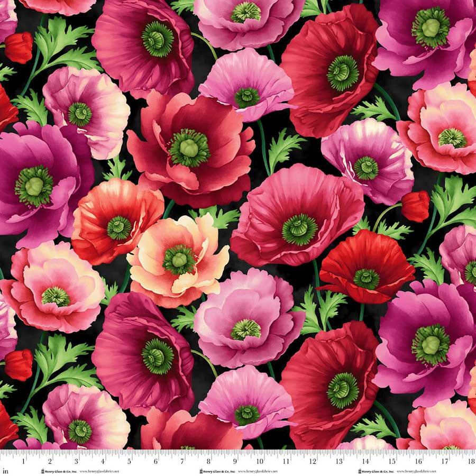
Task: Open the center www.henryglassfabrics.net link
Action: [x=258, y=471]
